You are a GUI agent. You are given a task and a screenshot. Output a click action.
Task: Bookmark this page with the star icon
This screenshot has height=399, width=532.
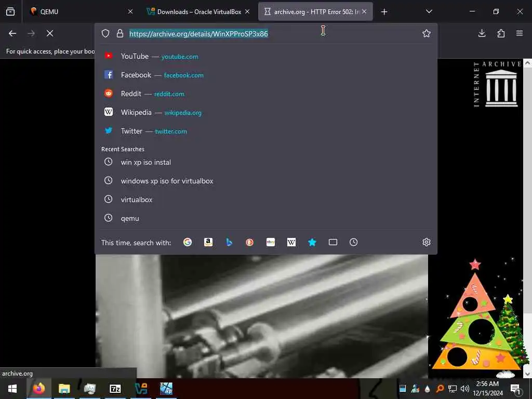(427, 33)
